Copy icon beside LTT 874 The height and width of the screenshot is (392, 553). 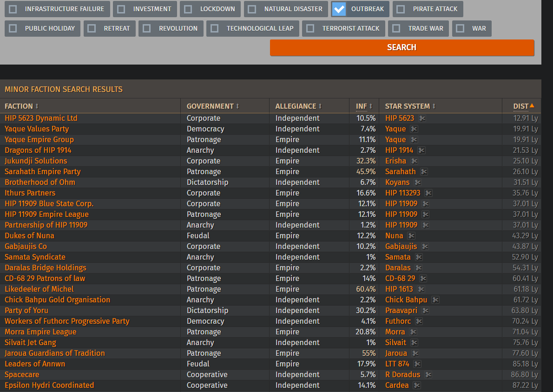click(x=417, y=364)
